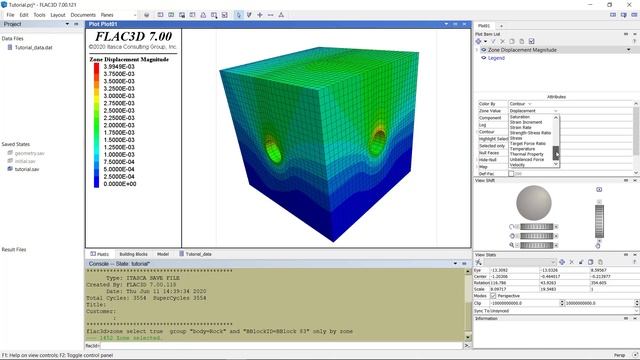Open the Project pane dropdown arrow
Image resolution: width=640 pixels, height=360 pixels.
click(x=67, y=24)
